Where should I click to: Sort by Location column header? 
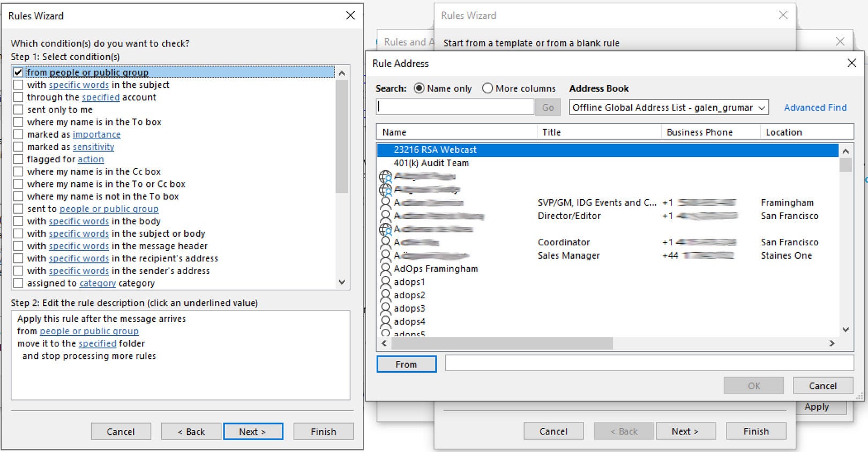point(806,132)
